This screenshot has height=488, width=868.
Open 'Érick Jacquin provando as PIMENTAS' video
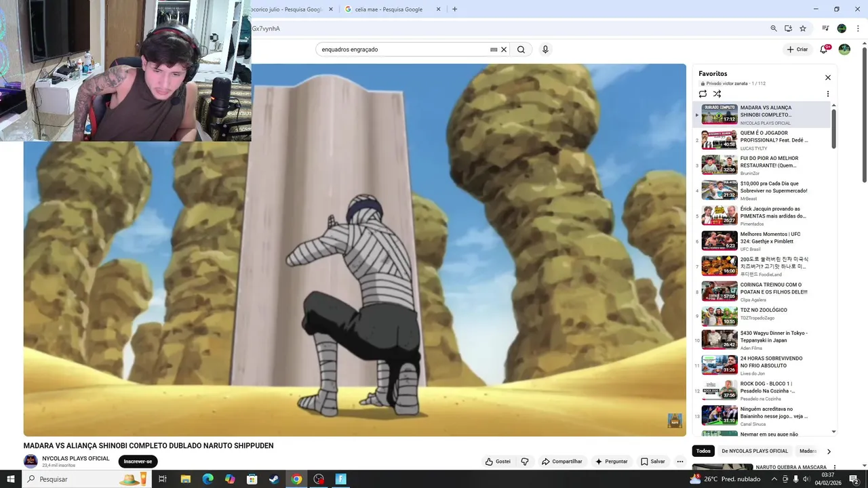(x=762, y=216)
